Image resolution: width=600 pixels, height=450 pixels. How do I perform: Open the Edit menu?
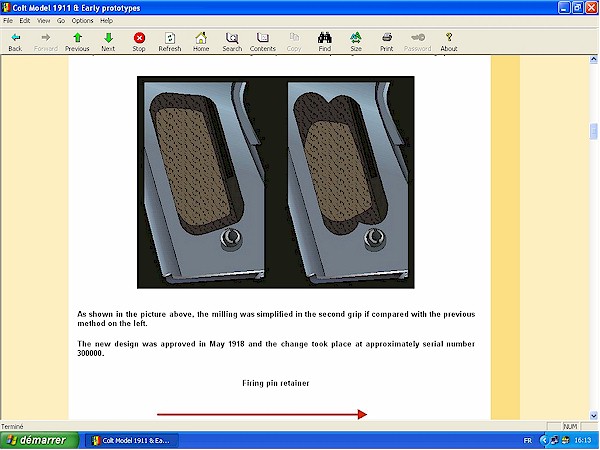point(25,21)
